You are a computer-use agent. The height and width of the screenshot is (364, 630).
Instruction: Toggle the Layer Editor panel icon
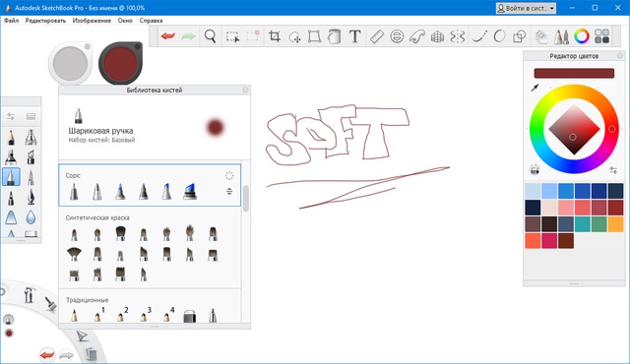click(541, 36)
